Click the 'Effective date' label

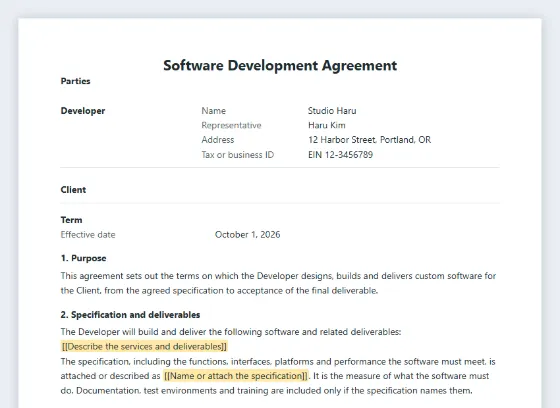tap(88, 235)
